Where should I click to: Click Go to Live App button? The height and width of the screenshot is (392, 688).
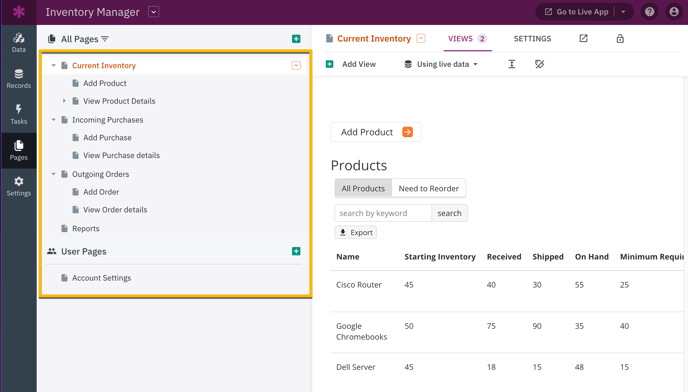pyautogui.click(x=577, y=12)
